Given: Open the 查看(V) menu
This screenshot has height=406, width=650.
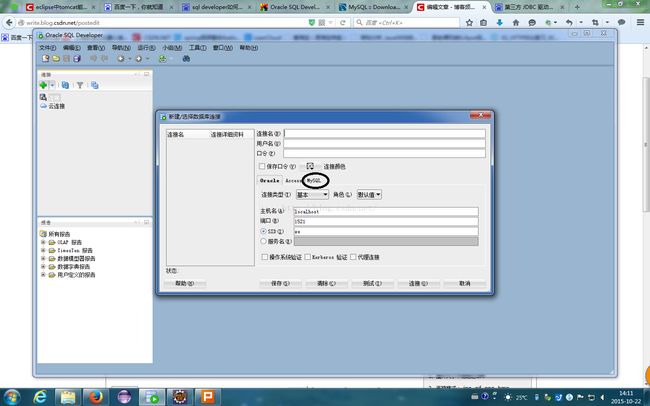Looking at the screenshot, I should (96, 48).
